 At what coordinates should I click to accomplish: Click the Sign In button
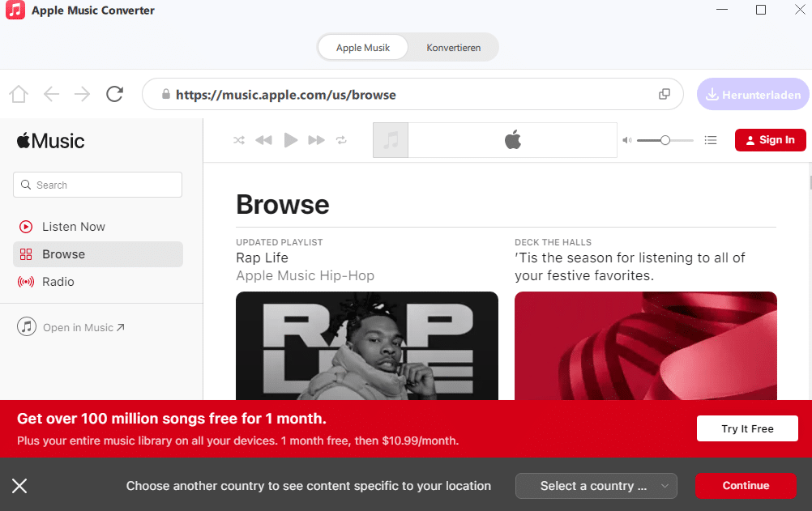pos(770,140)
